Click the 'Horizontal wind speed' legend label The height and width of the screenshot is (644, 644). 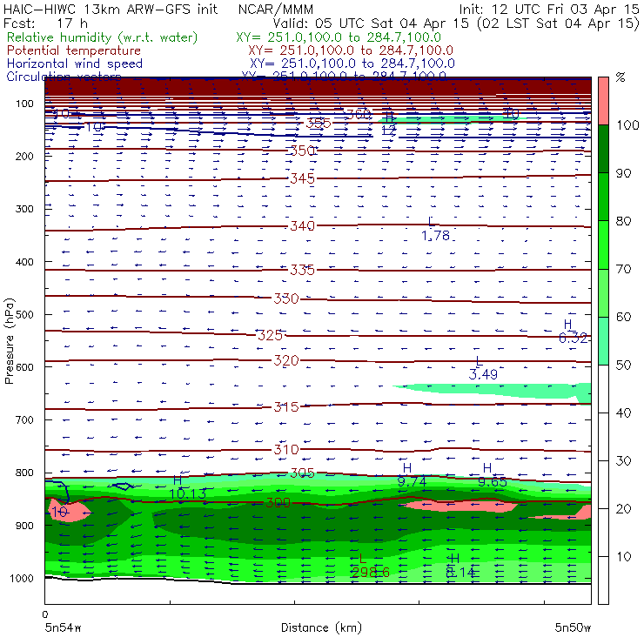point(75,64)
